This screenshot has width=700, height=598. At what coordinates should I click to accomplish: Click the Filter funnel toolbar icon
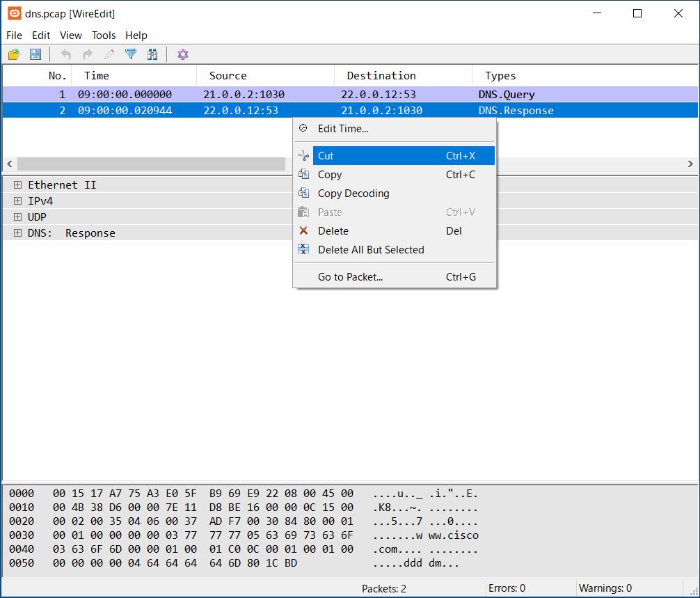click(x=131, y=54)
